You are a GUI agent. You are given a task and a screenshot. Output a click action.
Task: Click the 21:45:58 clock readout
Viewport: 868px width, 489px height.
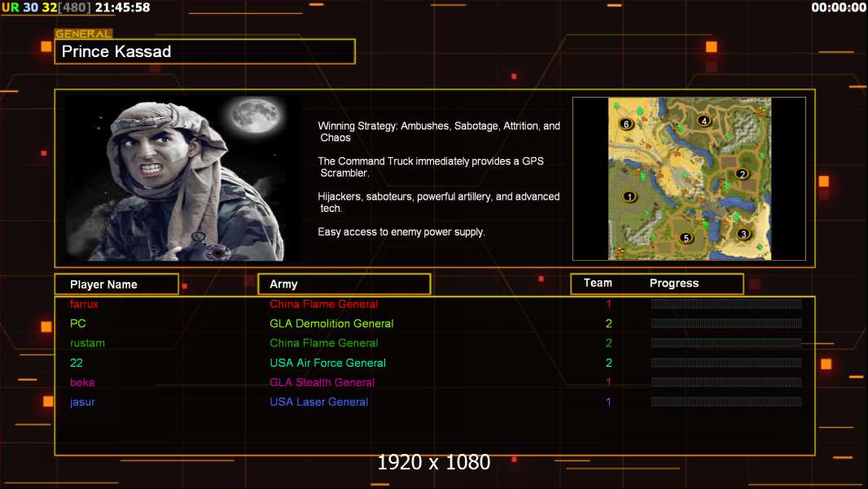click(122, 8)
